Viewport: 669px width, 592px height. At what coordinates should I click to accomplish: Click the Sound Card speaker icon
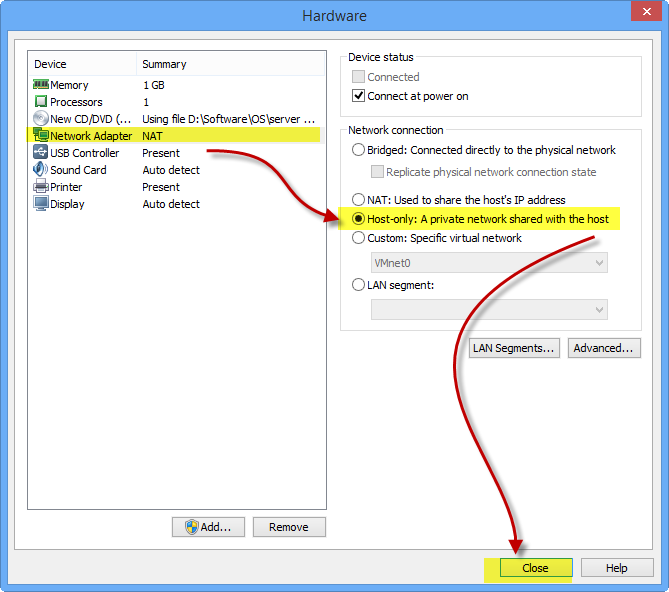click(x=41, y=169)
